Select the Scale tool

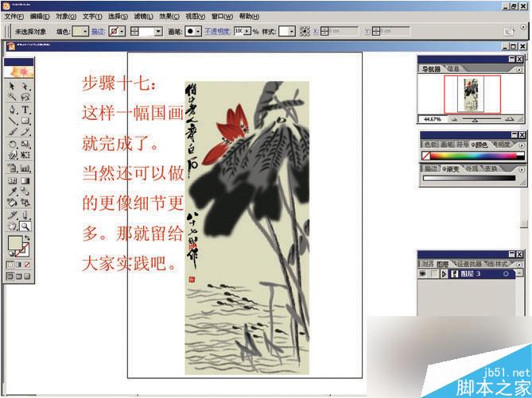pos(25,145)
